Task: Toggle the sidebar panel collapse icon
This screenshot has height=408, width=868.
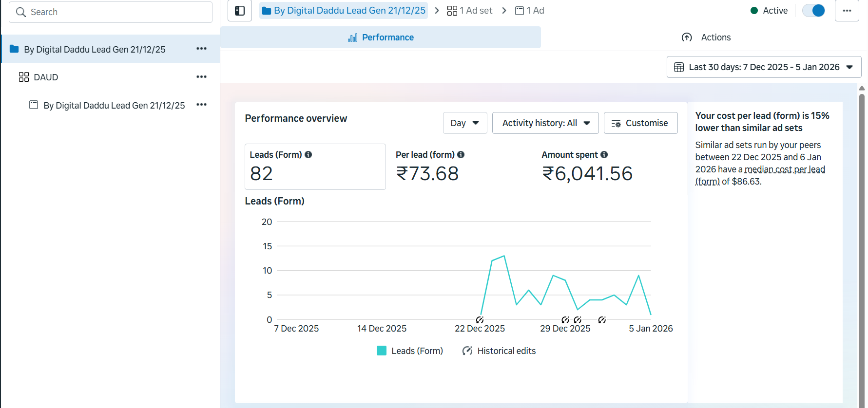Action: (240, 11)
